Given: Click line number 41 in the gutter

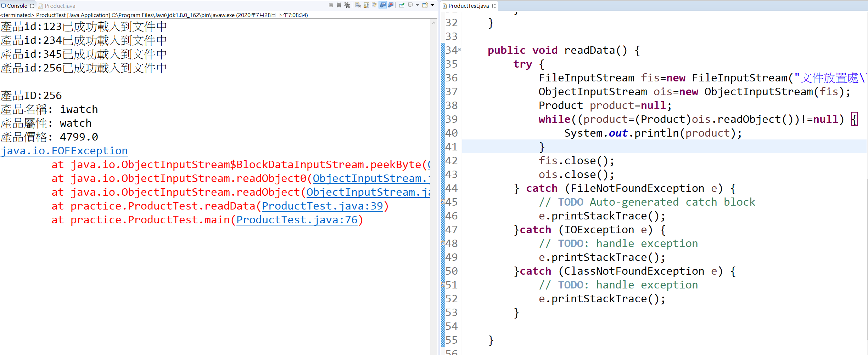Looking at the screenshot, I should point(452,147).
